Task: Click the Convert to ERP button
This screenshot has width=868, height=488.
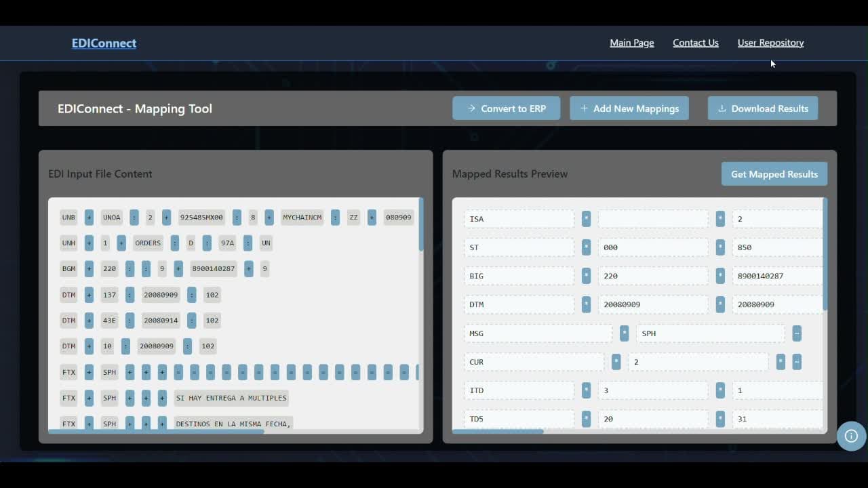Action: [x=507, y=108]
